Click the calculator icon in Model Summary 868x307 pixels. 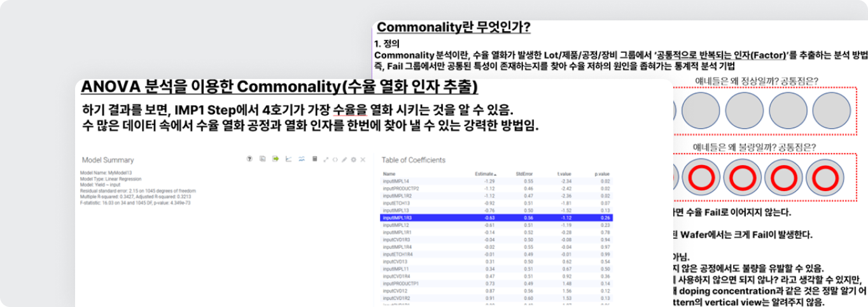tap(314, 159)
